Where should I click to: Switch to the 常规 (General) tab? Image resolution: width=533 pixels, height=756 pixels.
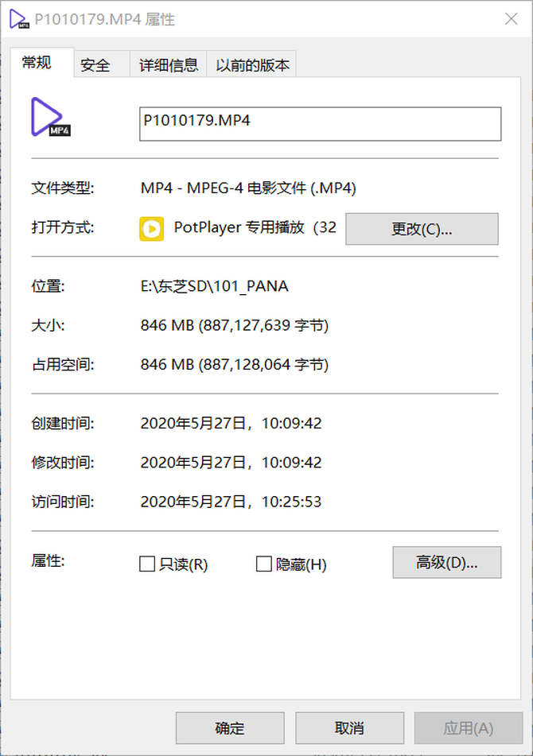coord(37,64)
